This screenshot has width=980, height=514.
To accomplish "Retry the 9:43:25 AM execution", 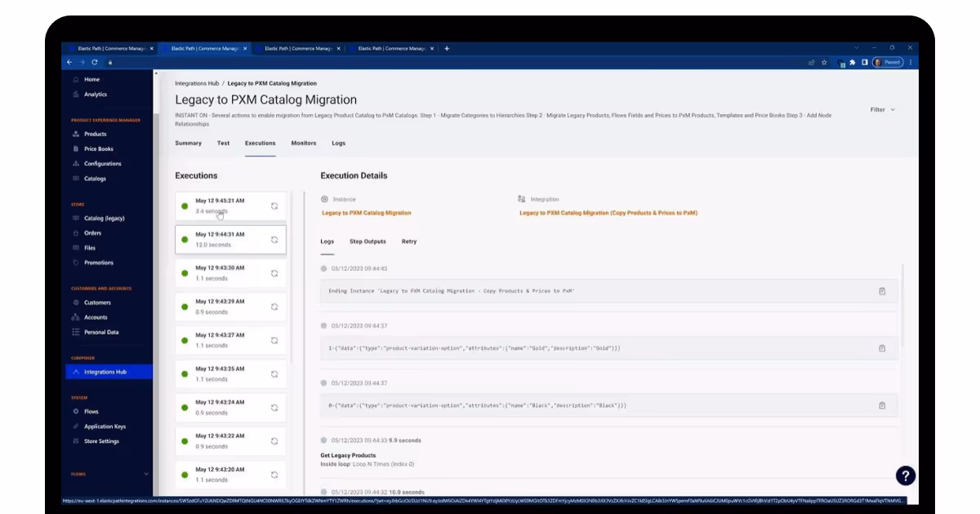I will (274, 374).
